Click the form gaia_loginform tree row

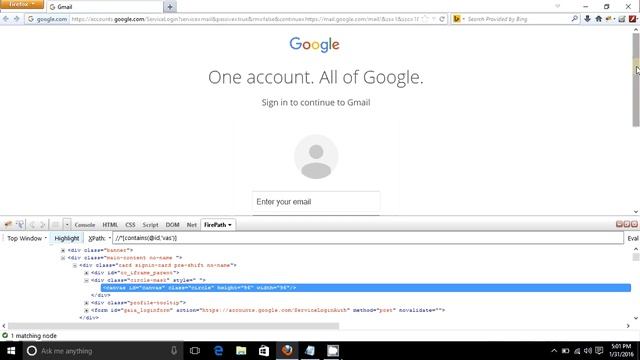(x=268, y=310)
